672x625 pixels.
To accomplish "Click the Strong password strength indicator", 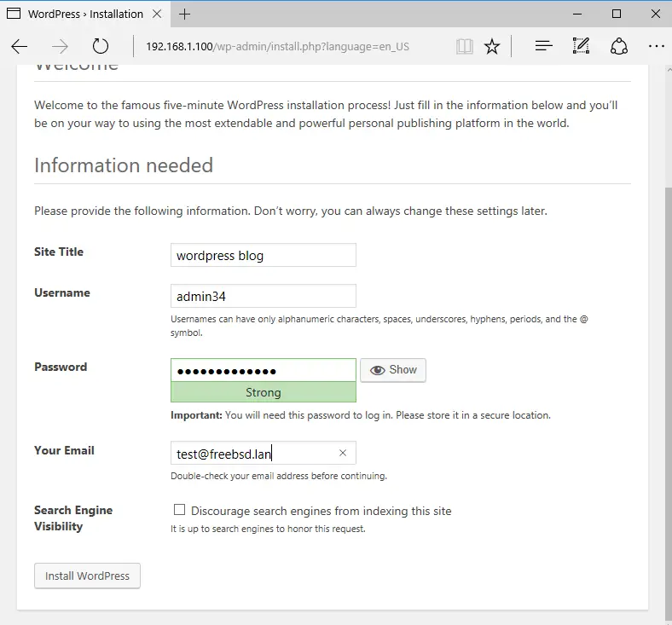I will click(264, 392).
